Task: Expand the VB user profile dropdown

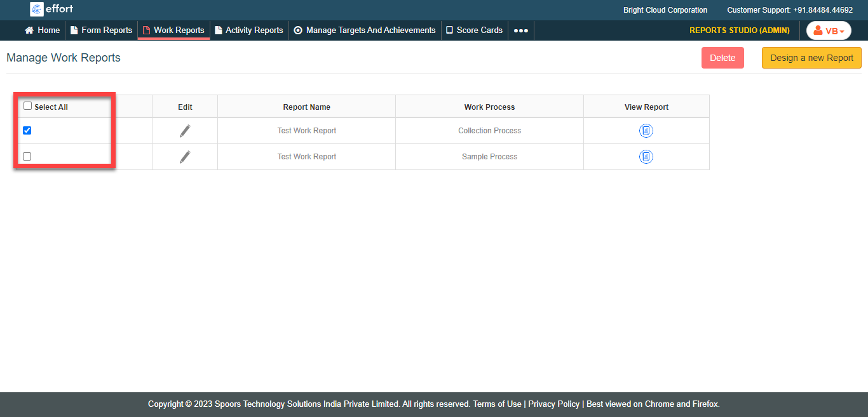Action: coord(829,30)
